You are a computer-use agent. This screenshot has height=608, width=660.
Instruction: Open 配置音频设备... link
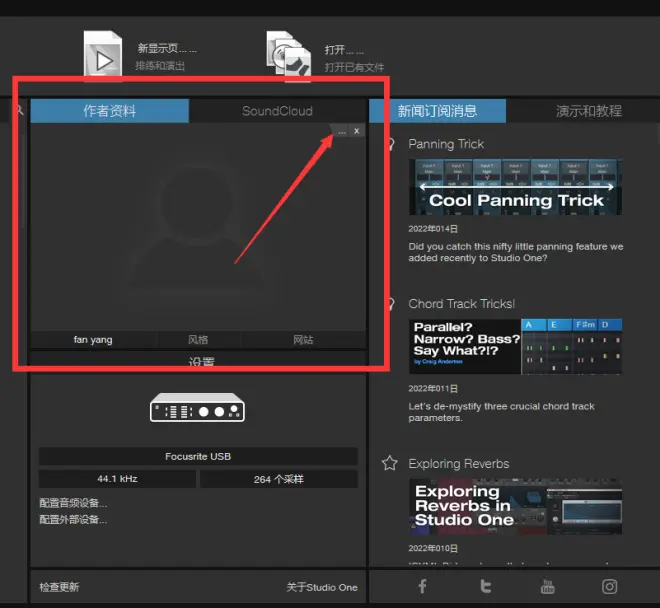(x=73, y=503)
